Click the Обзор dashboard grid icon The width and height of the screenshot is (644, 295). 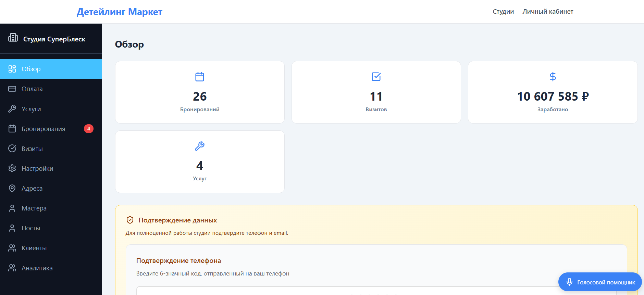click(x=12, y=69)
